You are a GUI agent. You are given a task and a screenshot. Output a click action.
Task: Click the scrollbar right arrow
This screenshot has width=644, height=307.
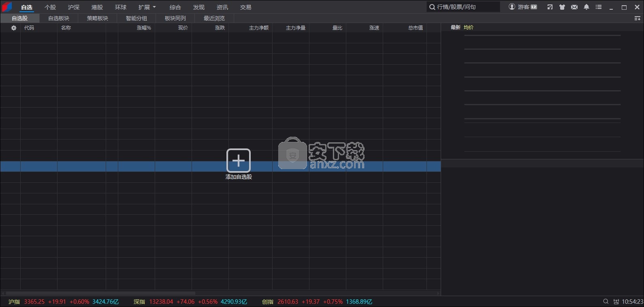pos(438,293)
